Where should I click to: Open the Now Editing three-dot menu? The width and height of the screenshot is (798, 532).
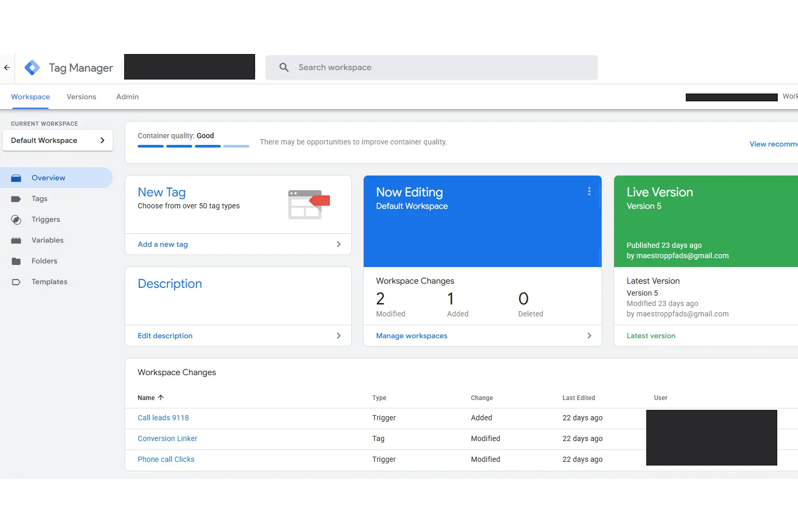[x=589, y=191]
